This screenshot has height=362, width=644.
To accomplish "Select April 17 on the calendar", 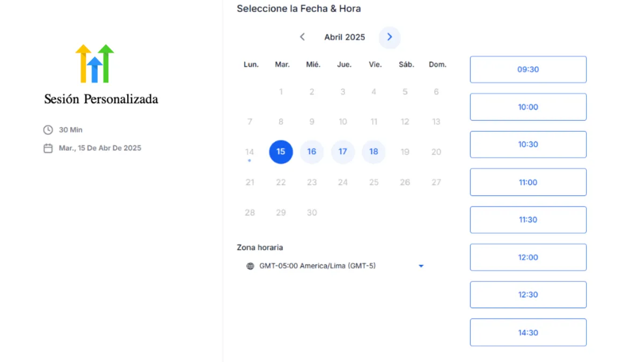I will point(343,152).
